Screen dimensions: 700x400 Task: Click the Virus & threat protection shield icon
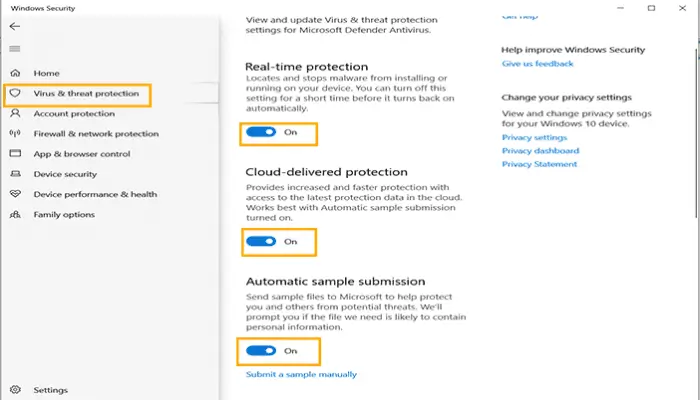click(14, 94)
